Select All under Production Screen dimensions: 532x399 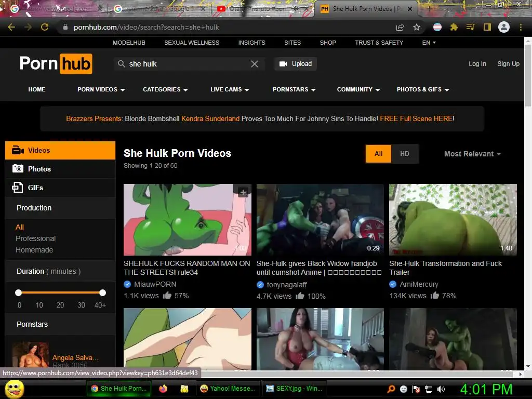click(20, 228)
